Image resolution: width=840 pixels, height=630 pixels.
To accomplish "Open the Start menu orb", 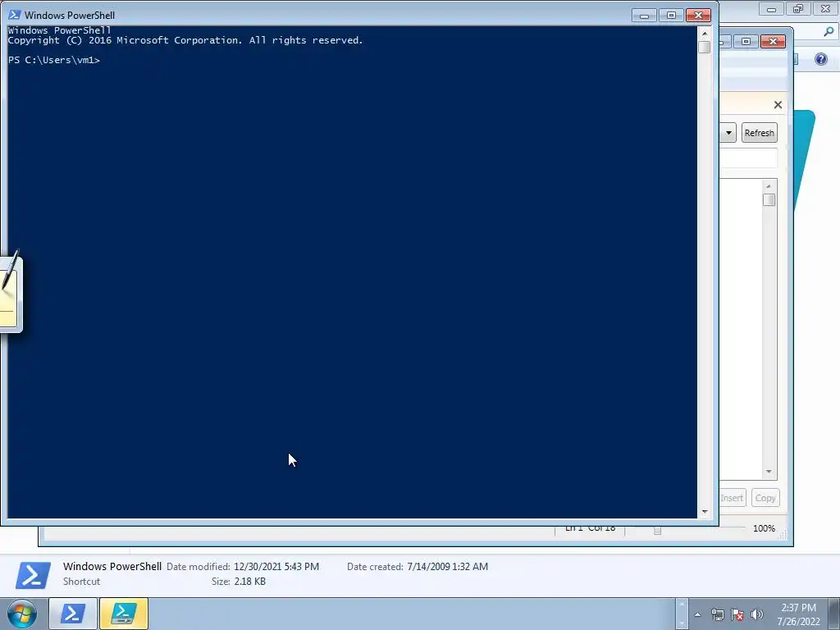I will 22,614.
